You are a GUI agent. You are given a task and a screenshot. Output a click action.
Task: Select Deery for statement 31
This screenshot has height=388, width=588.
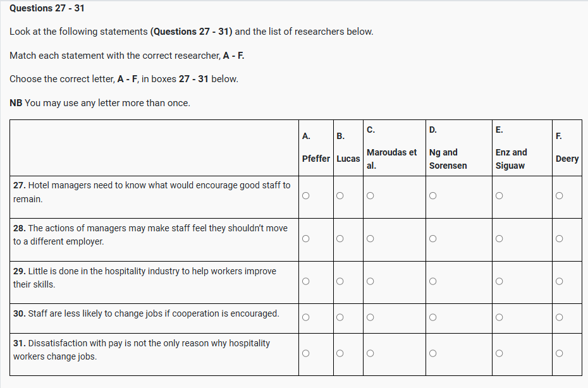click(x=559, y=353)
